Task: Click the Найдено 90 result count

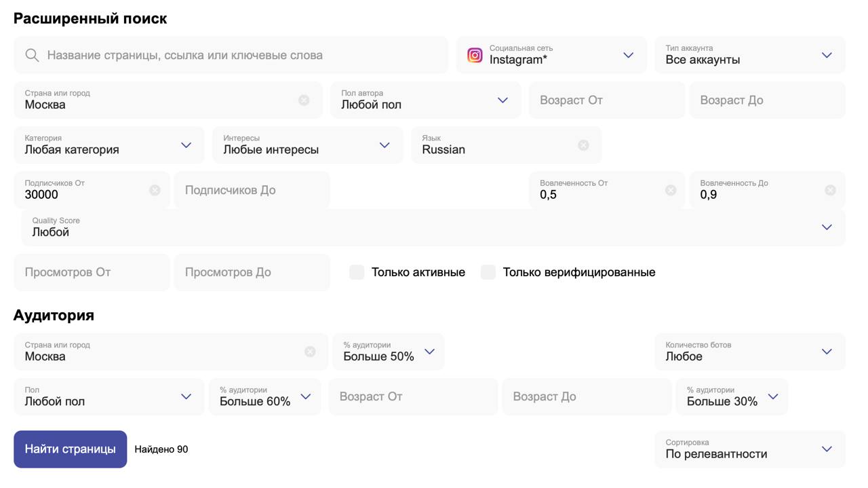Action: (x=161, y=449)
